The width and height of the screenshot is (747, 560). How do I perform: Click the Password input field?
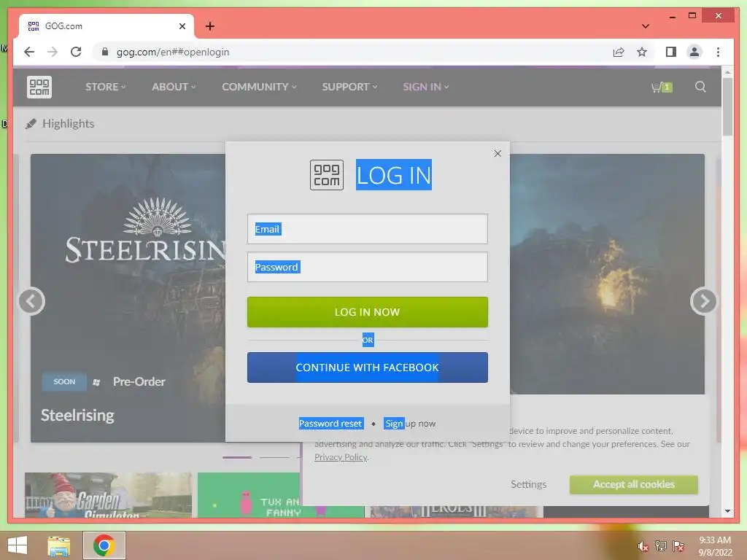(x=368, y=267)
